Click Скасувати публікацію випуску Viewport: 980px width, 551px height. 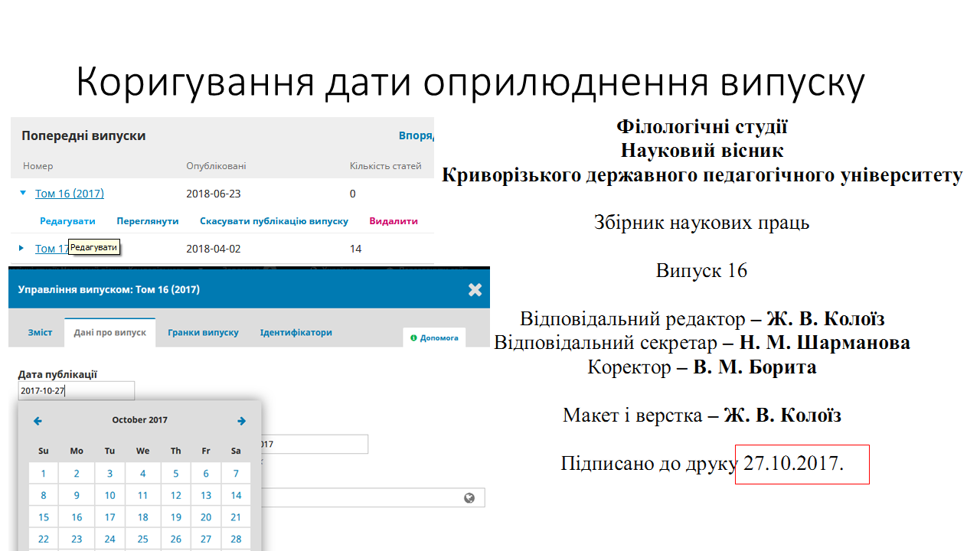click(273, 221)
